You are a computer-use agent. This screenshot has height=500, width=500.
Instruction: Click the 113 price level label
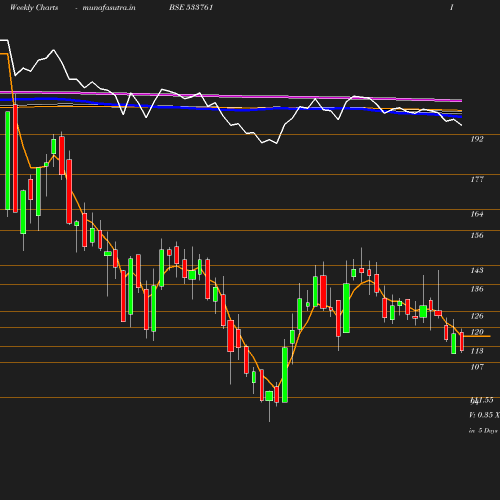[477, 351]
